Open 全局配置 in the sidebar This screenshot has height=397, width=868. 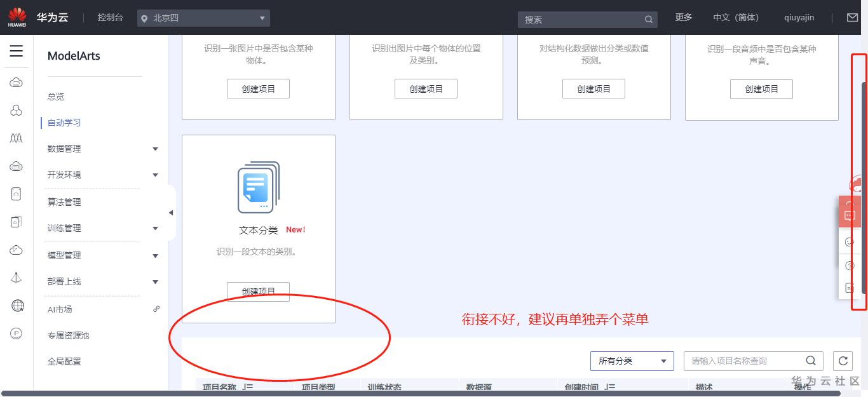[64, 361]
